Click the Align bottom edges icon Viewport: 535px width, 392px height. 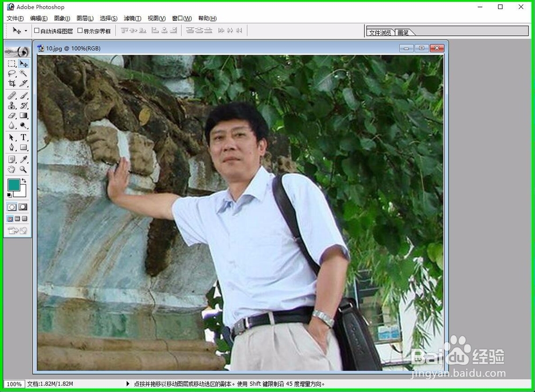click(x=143, y=30)
